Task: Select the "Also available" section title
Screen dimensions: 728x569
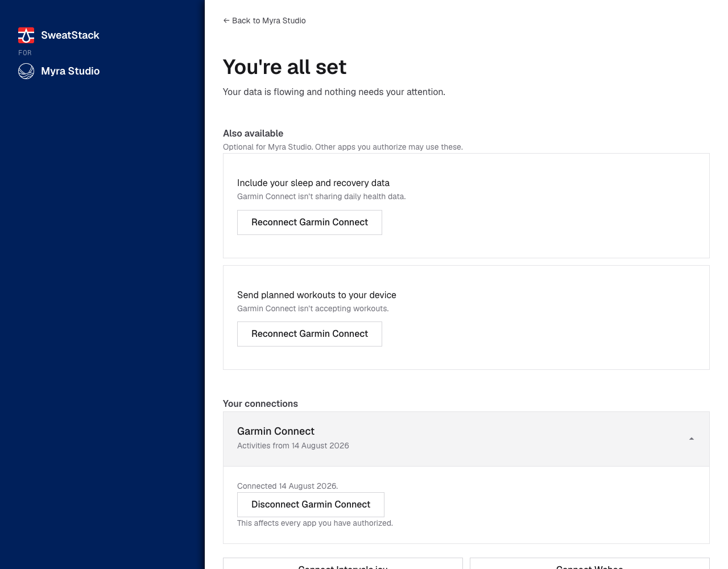Action: click(253, 133)
